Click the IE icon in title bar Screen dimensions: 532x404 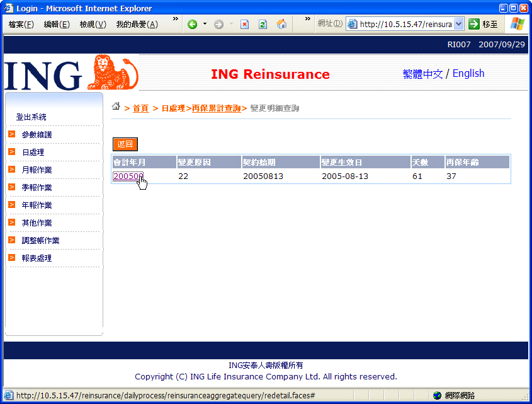tap(8, 8)
